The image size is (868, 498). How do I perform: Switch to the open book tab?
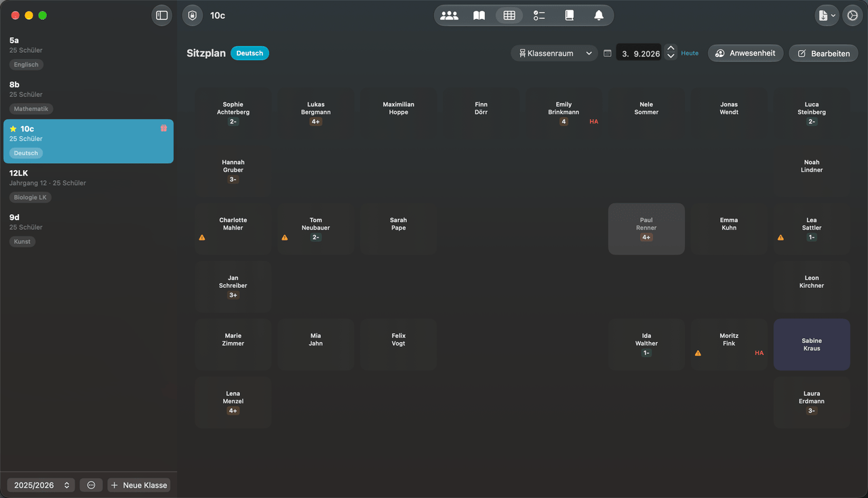coord(479,15)
